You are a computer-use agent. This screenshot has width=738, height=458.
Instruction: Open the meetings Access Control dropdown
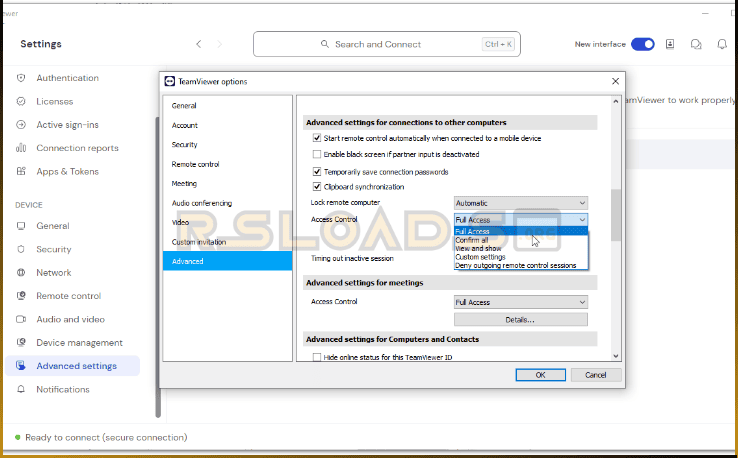(521, 302)
